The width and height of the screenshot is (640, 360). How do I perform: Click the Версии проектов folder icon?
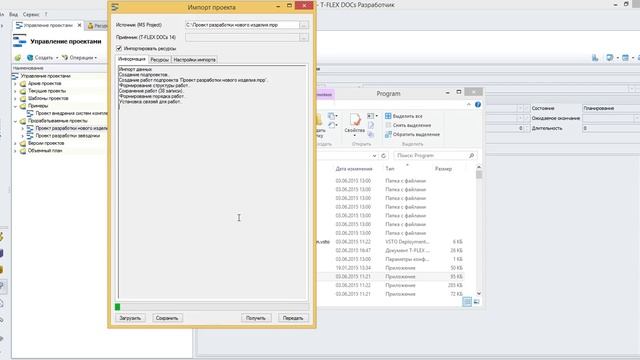[23, 144]
